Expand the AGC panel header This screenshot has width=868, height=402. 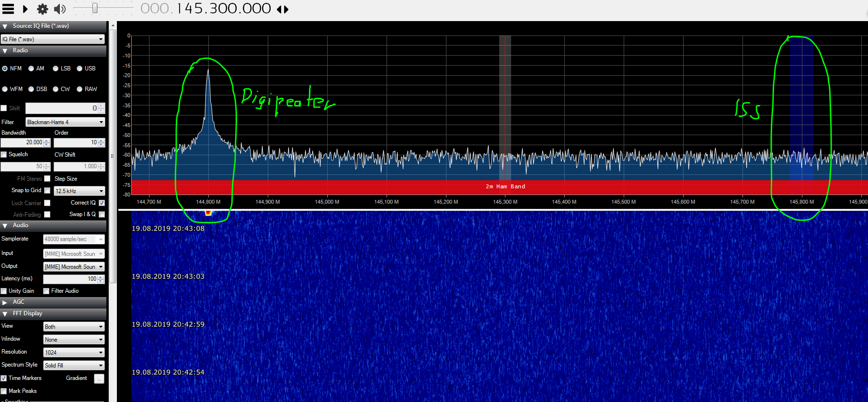tap(53, 302)
